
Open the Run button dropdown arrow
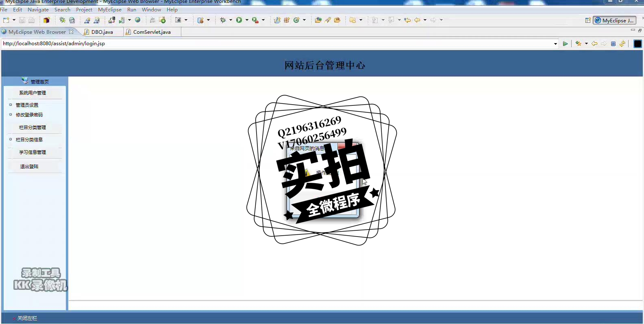click(x=247, y=20)
